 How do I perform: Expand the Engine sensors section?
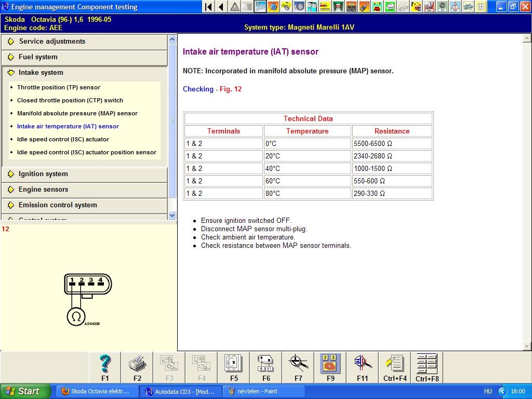[x=85, y=190]
